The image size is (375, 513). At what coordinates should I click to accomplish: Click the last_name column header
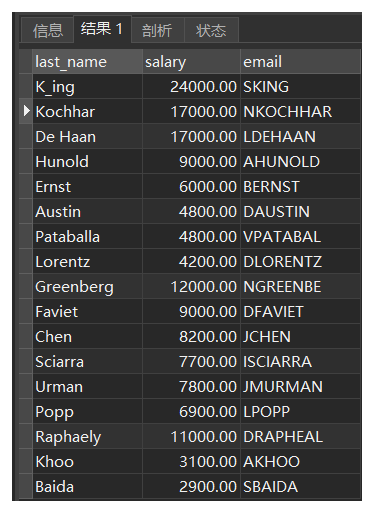(88, 62)
